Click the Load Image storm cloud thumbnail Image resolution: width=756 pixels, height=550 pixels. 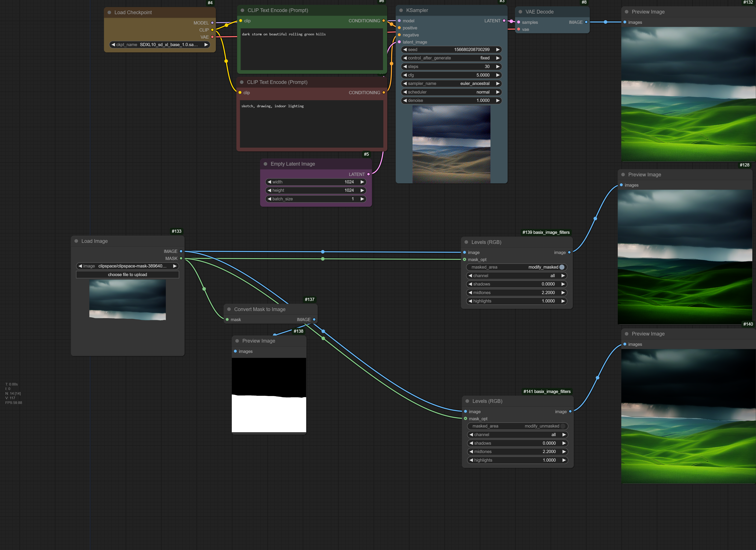coord(127,300)
